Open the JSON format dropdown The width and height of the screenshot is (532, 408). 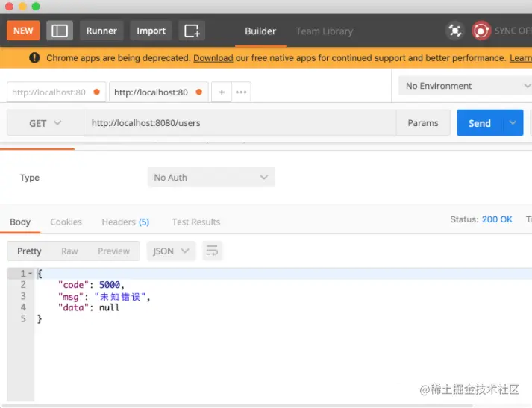pyautogui.click(x=171, y=251)
